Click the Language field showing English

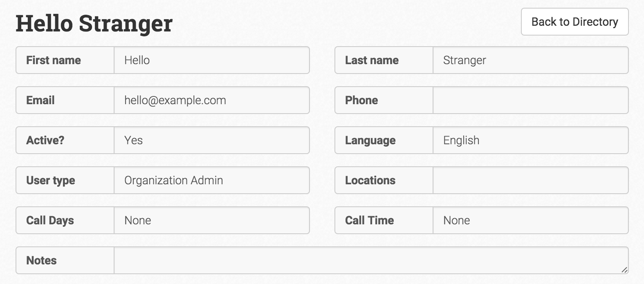tap(530, 140)
